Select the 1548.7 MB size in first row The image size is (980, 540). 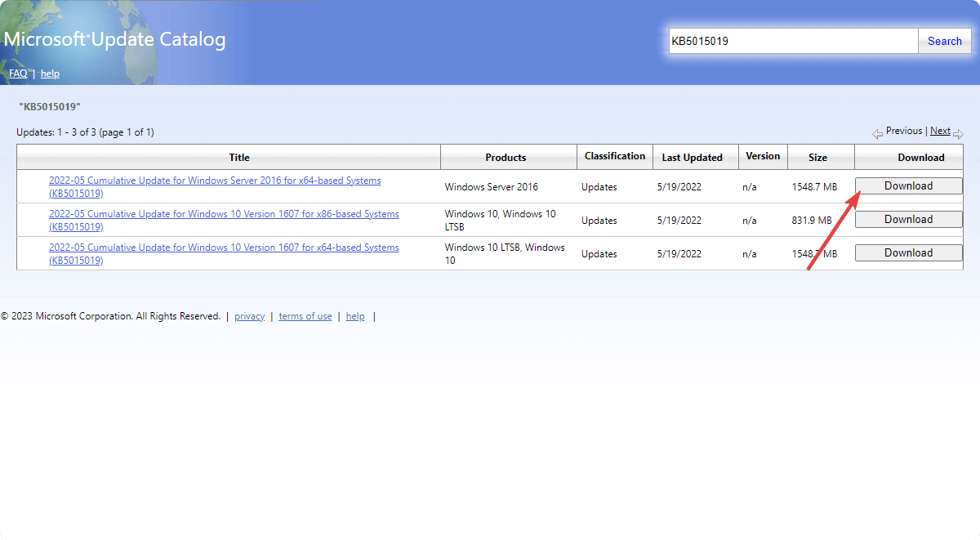[814, 187]
